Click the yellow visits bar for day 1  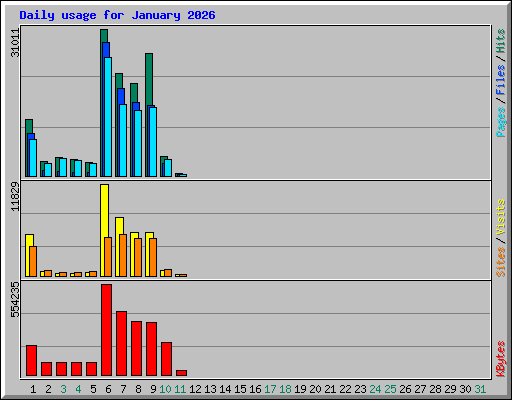[28, 255]
